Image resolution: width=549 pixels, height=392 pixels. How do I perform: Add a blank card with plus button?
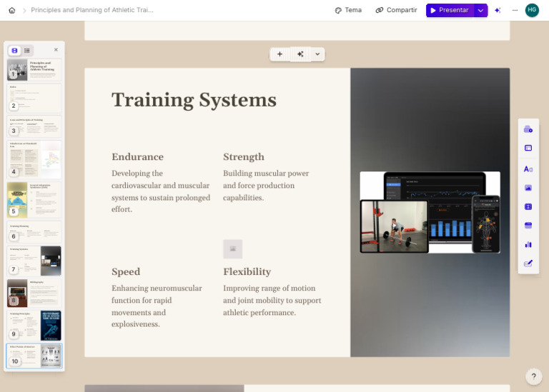(x=280, y=54)
